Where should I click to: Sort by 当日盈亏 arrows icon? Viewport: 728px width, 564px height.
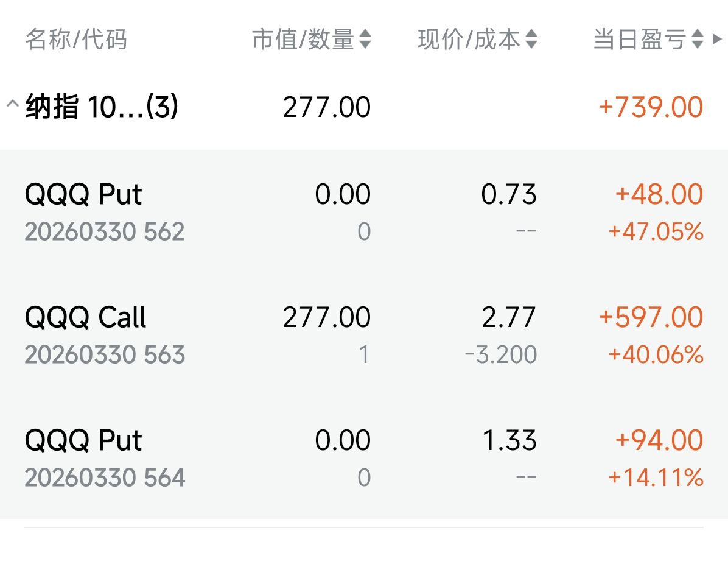point(698,40)
